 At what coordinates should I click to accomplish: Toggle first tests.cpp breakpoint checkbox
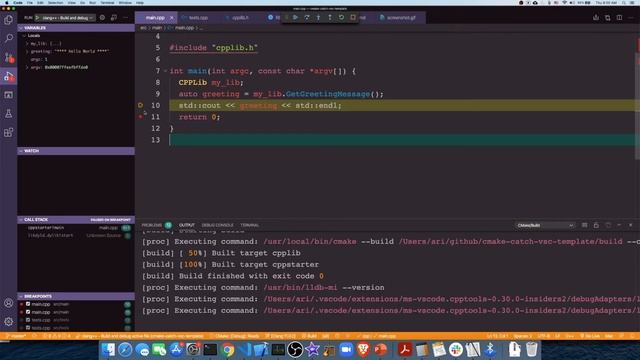[28, 320]
